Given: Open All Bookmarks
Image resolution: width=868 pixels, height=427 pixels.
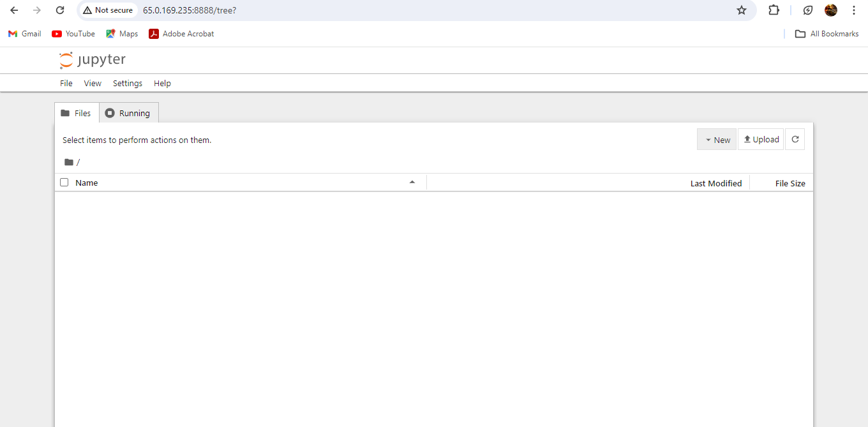Looking at the screenshot, I should (827, 33).
